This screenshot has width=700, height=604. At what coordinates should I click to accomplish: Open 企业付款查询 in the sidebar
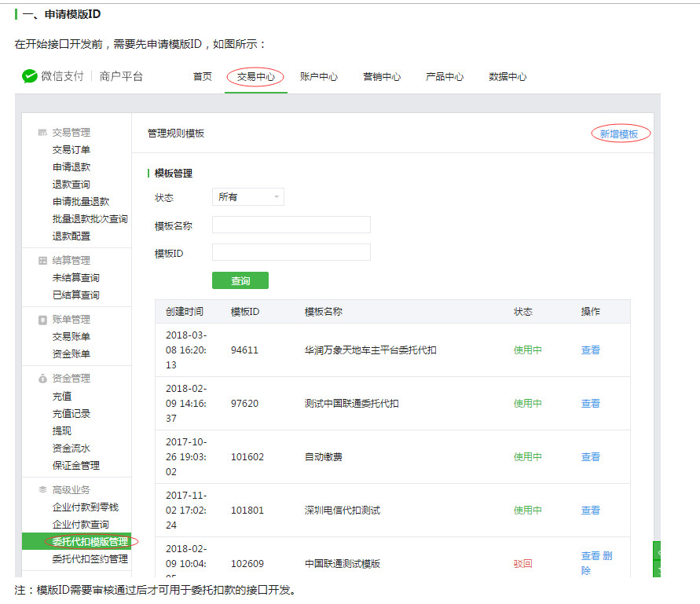(x=81, y=525)
